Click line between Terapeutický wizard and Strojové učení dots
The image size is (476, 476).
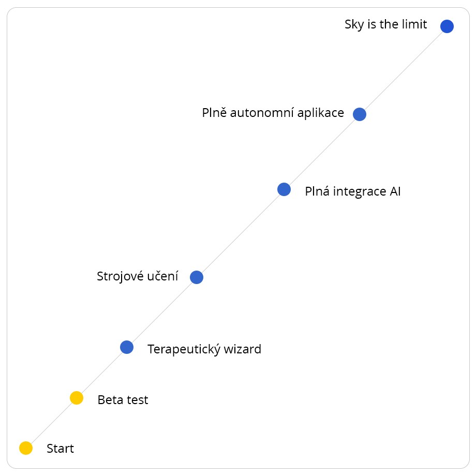(x=161, y=313)
